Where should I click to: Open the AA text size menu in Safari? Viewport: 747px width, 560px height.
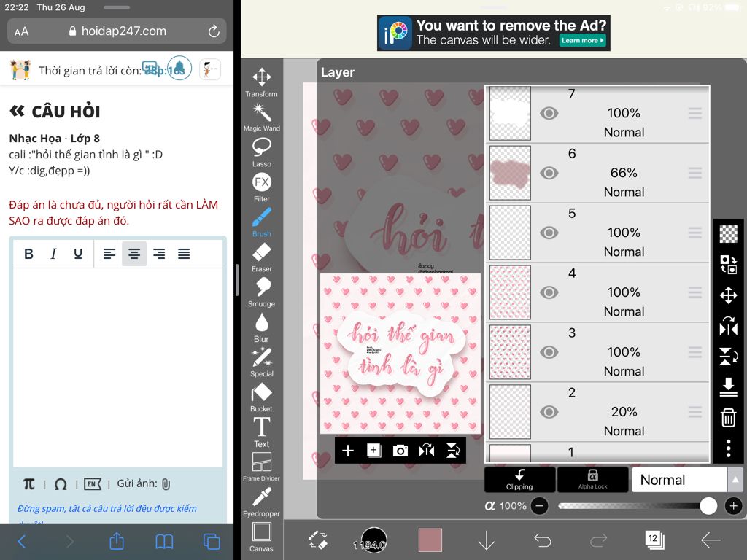pyautogui.click(x=21, y=31)
